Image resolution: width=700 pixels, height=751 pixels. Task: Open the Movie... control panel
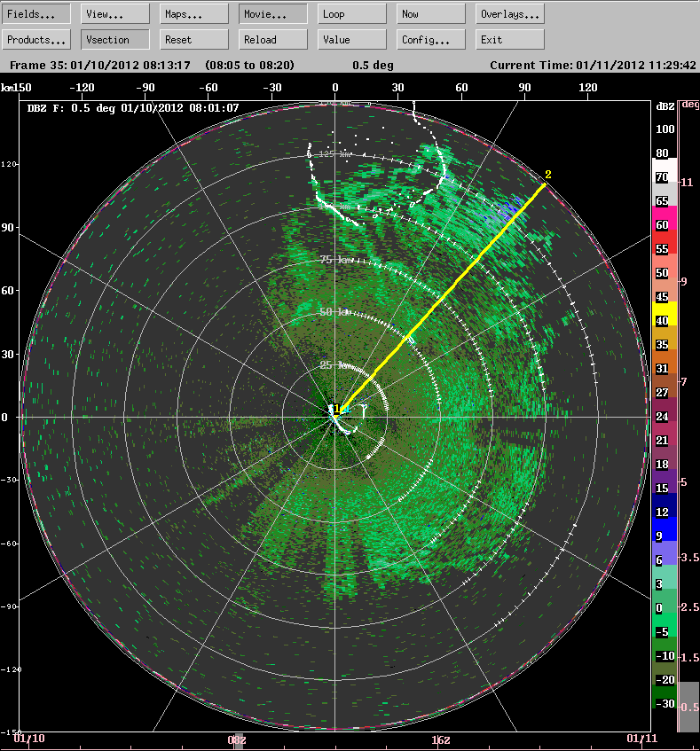[x=273, y=14]
